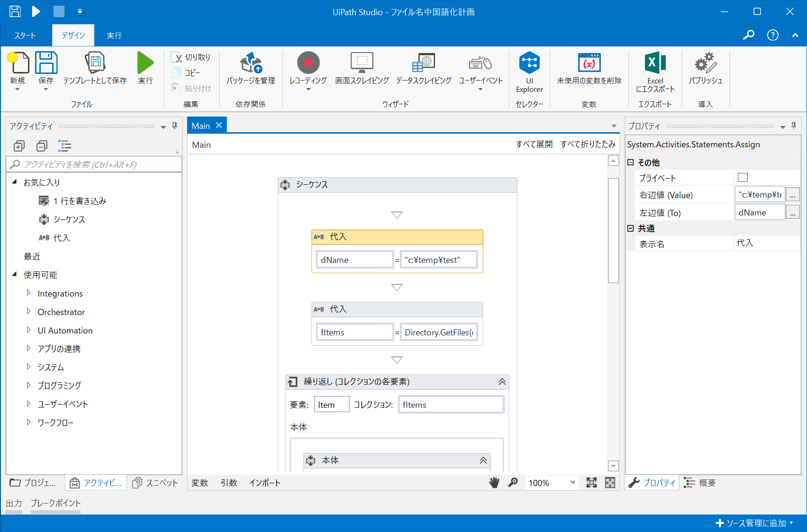Image resolution: width=807 pixels, height=532 pixels.
Task: Open the 出力 panel
Action: click(14, 503)
